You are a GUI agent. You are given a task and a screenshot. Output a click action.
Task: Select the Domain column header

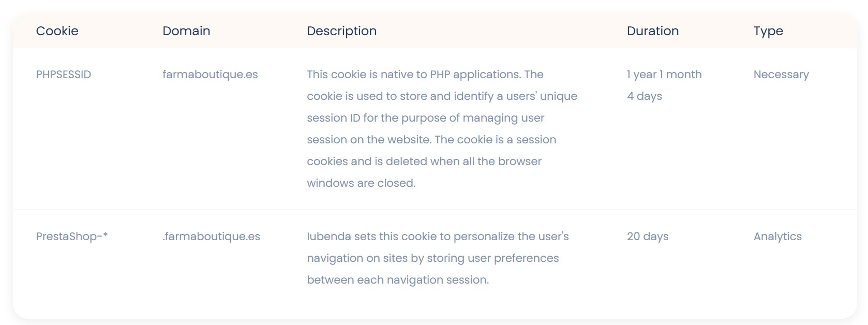pyautogui.click(x=186, y=31)
